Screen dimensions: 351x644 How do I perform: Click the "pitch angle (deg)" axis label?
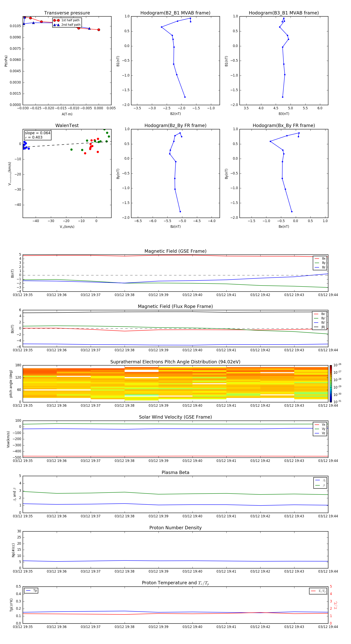tap(11, 384)
